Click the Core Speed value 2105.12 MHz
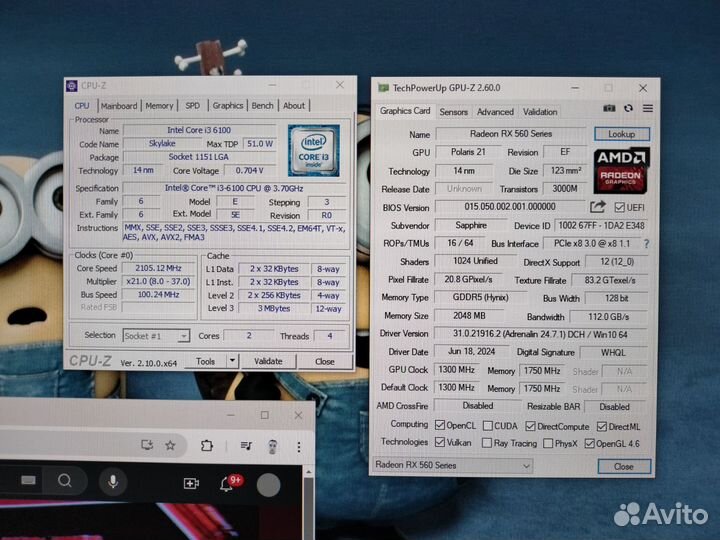 (158, 268)
